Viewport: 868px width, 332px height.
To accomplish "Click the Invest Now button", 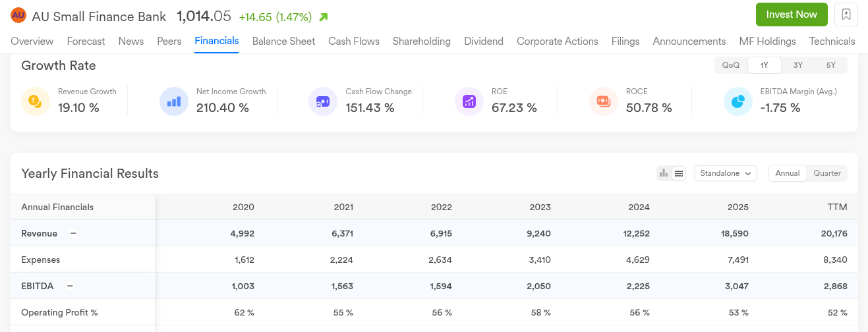I will pos(792,14).
